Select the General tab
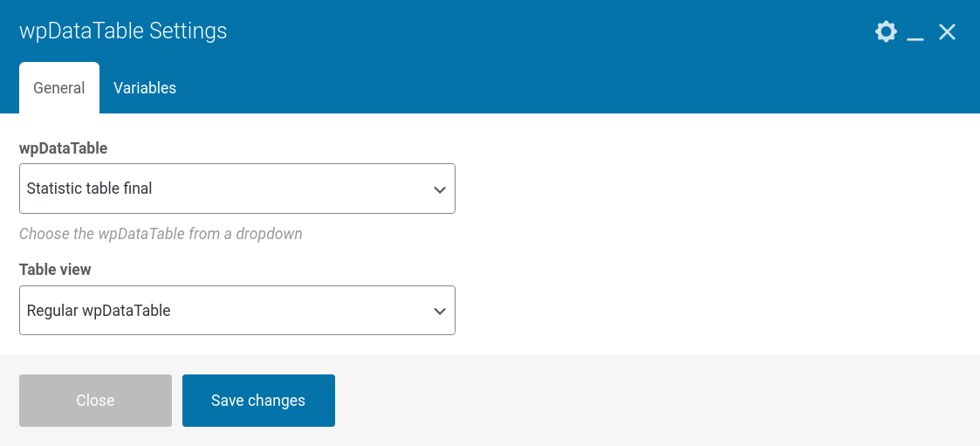 tap(59, 87)
